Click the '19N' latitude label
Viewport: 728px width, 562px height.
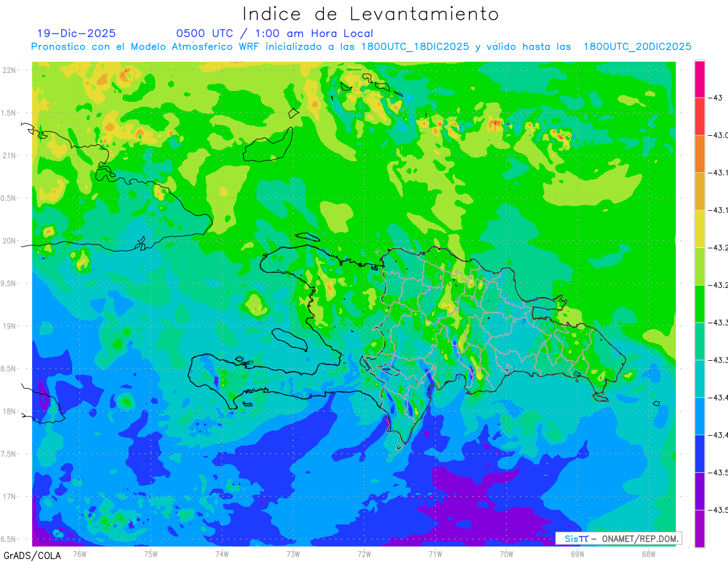coord(9,326)
